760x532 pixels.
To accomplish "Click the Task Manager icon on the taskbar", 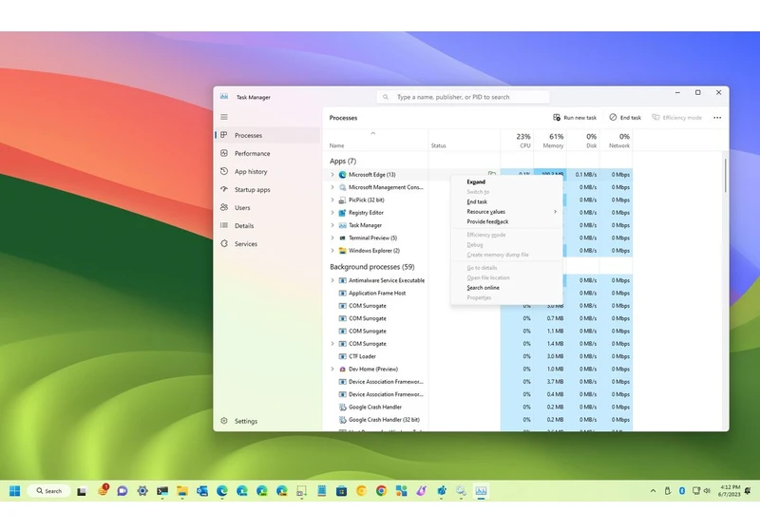I will pyautogui.click(x=481, y=491).
